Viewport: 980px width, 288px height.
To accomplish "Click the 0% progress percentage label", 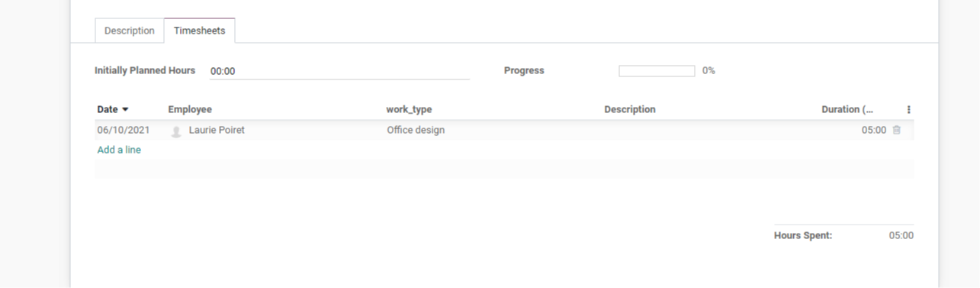I will click(708, 70).
